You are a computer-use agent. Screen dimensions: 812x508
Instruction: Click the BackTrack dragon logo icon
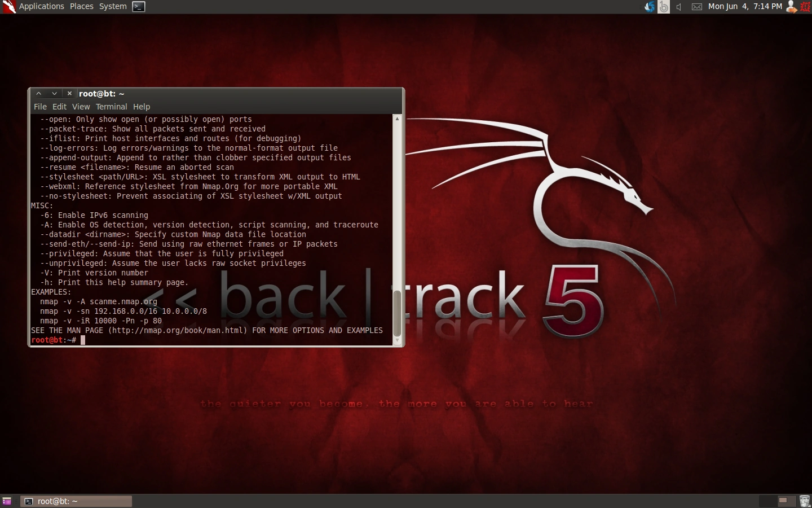(x=8, y=7)
